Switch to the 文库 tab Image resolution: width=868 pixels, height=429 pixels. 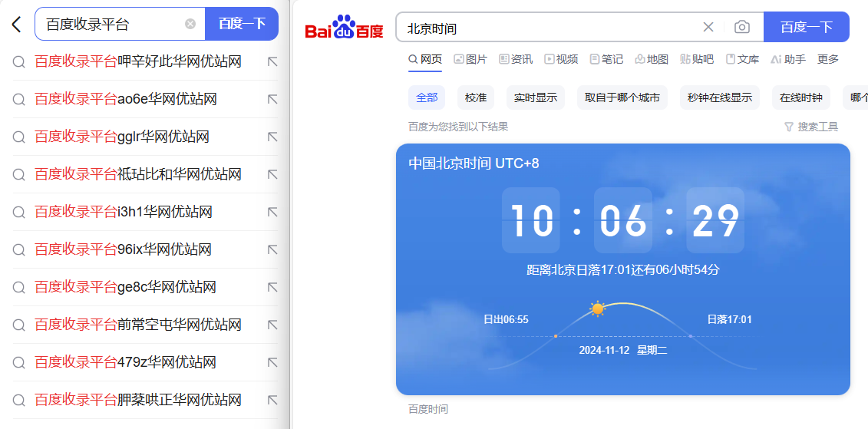coord(742,59)
